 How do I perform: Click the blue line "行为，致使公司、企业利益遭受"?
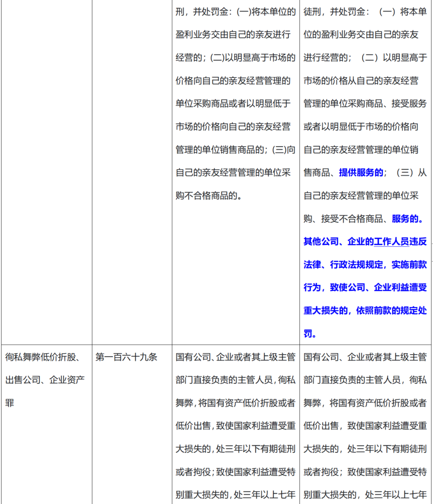(x=365, y=288)
